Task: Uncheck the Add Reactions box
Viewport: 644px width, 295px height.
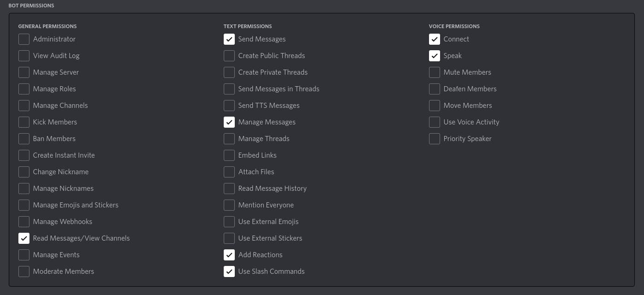Action: 229,255
